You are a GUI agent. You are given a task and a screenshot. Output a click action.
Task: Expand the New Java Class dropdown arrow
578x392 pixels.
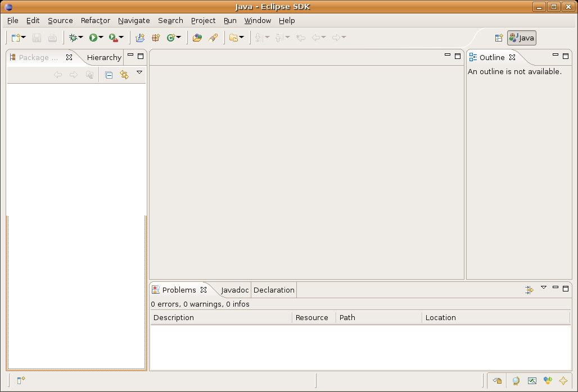pos(178,37)
